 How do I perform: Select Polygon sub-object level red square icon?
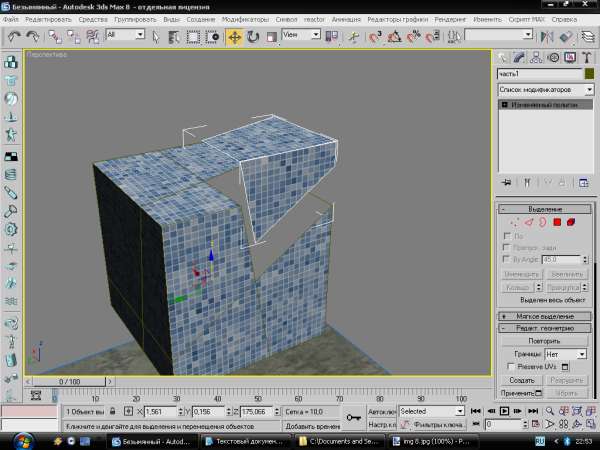pyautogui.click(x=556, y=222)
